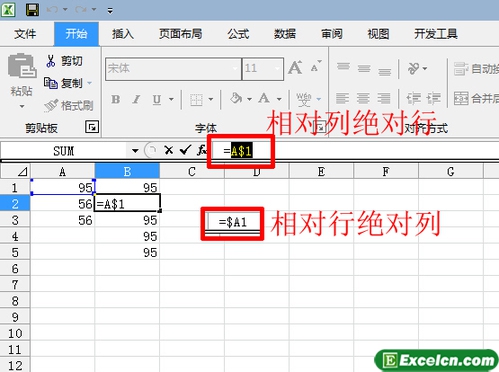Switch to the 开发工具 tab

point(436,34)
